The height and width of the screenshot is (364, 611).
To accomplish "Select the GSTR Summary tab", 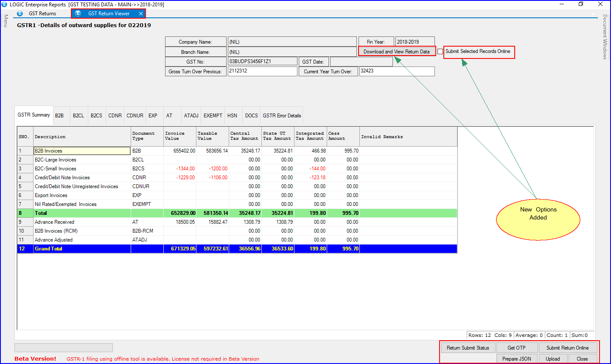I will [34, 115].
